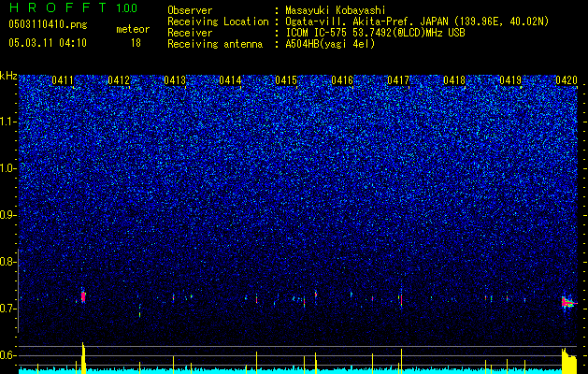Click the observer name Masayuki Kobayashi
Image resolution: width=588 pixels, height=374 pixels.
click(336, 10)
